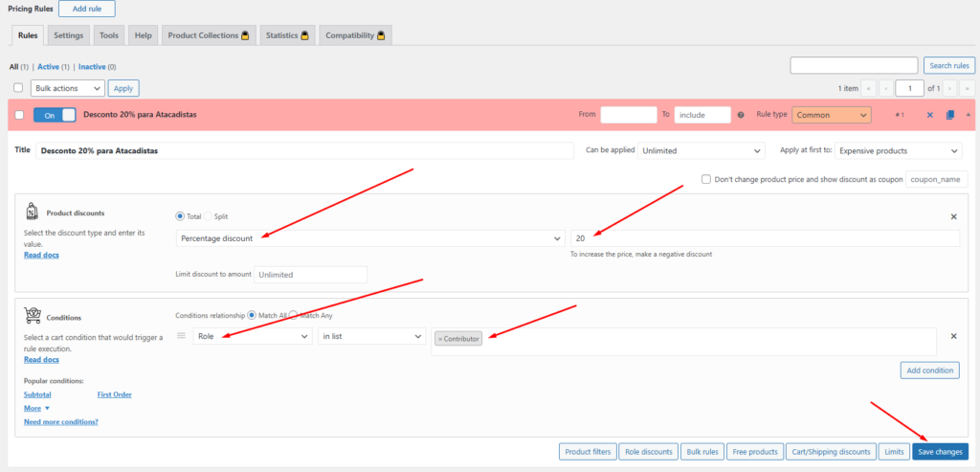Click the Compatibility lock icon
980x472 pixels.
click(x=380, y=35)
